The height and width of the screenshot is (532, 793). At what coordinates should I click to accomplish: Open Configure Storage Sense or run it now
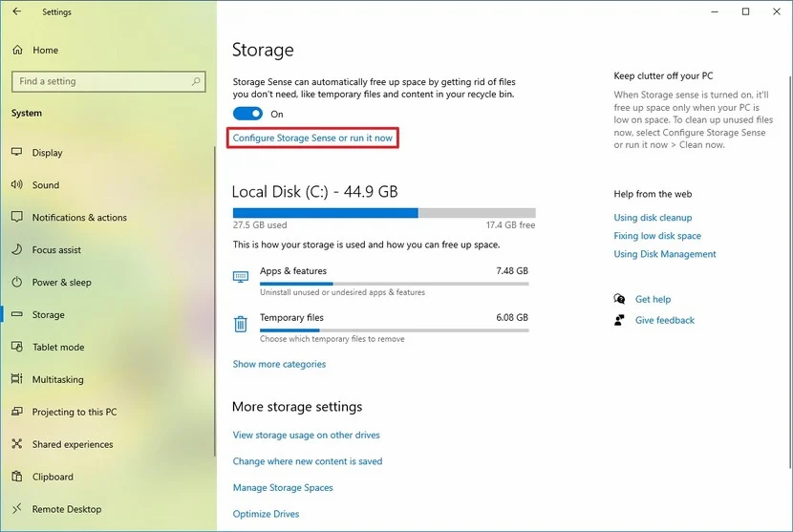click(x=312, y=138)
